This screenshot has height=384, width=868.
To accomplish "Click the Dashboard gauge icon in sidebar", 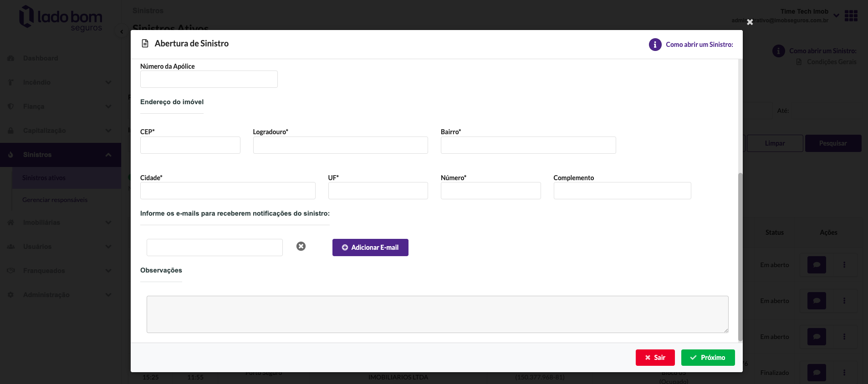I will pos(11,58).
